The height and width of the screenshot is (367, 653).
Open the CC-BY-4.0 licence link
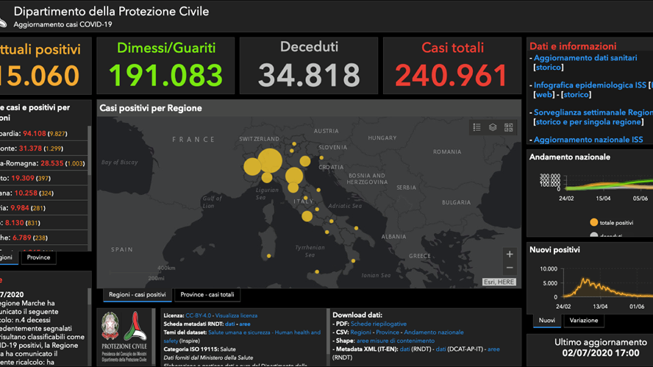pos(198,316)
